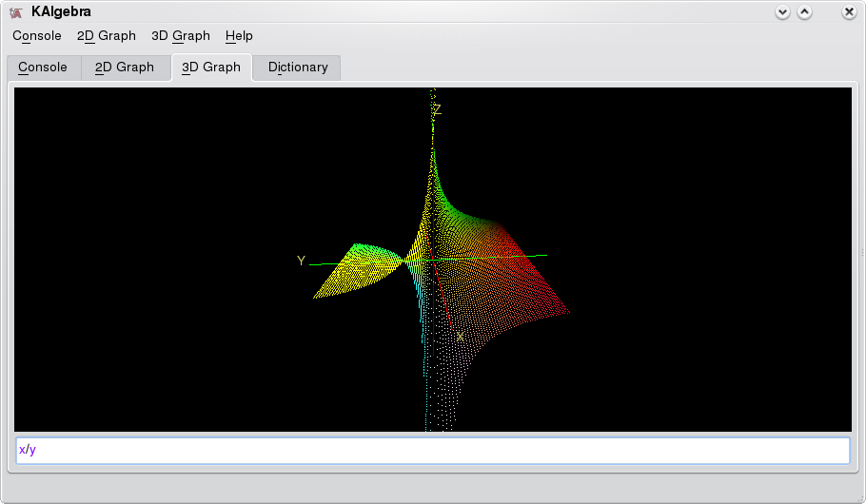The height and width of the screenshot is (504, 866).
Task: Maximize the KAlgebra window
Action: (805, 12)
